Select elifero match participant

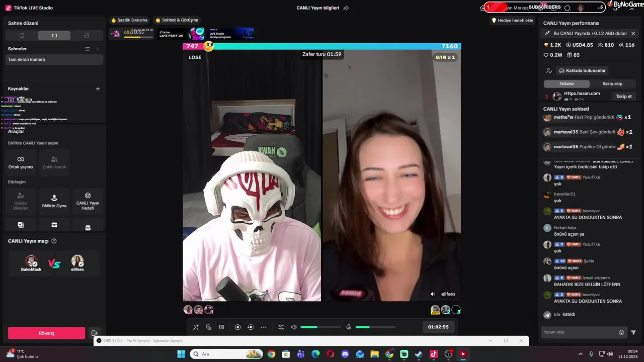[77, 263]
